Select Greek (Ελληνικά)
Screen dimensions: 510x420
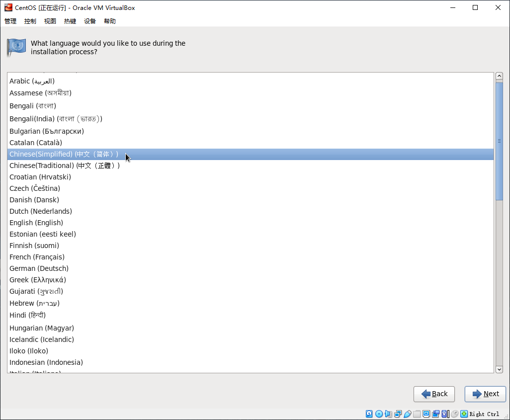tap(251, 280)
